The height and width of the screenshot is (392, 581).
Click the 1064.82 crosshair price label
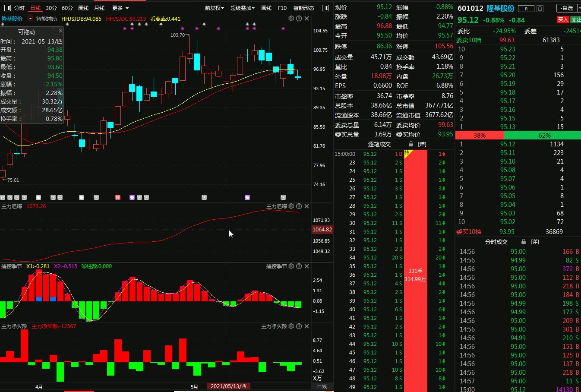click(x=322, y=230)
